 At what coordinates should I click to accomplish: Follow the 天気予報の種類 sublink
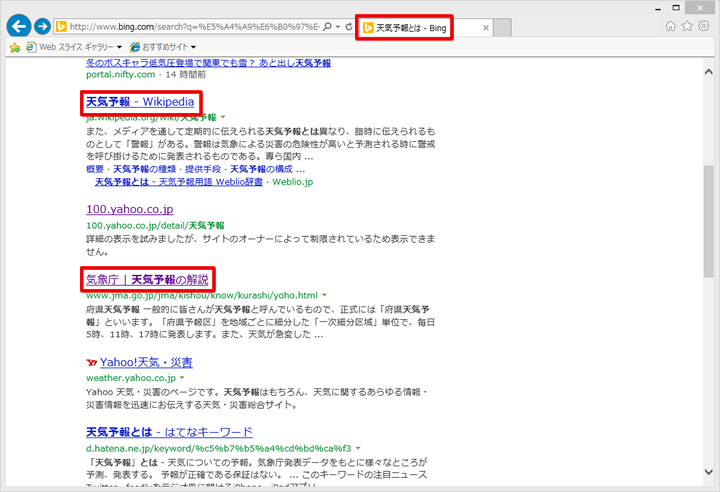[x=145, y=169]
